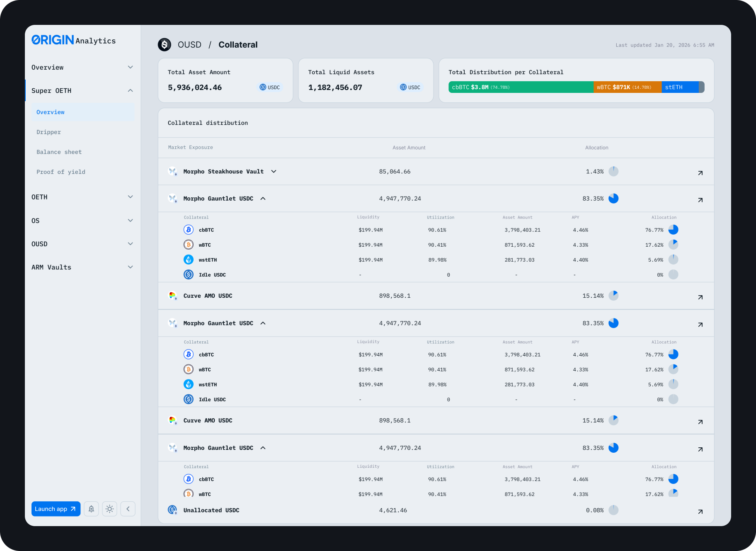Viewport: 756px width, 551px height.
Task: Click the OUSD dollar token icon in header
Action: click(x=165, y=44)
